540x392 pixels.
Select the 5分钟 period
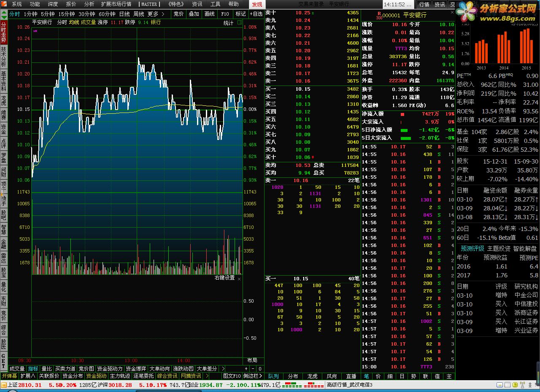[x=48, y=14]
